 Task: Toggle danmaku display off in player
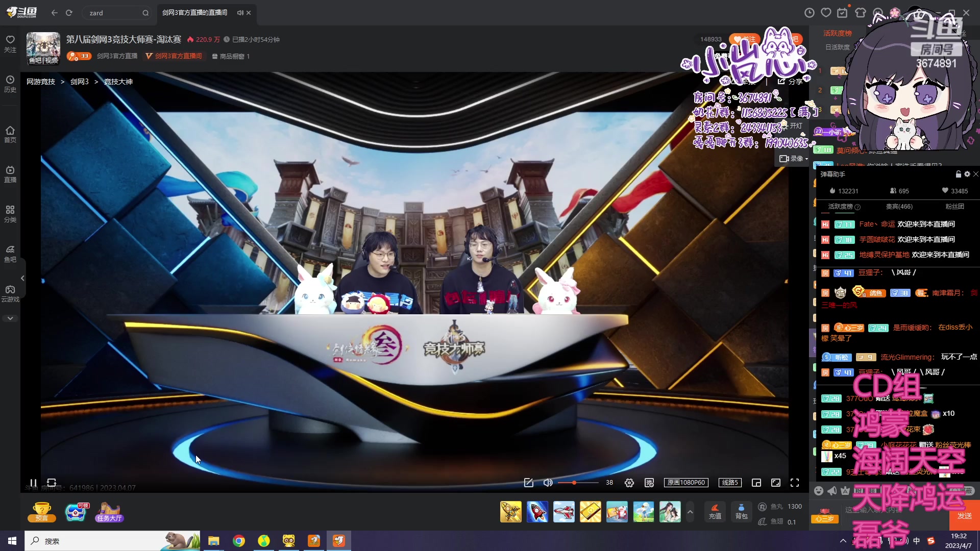point(649,483)
